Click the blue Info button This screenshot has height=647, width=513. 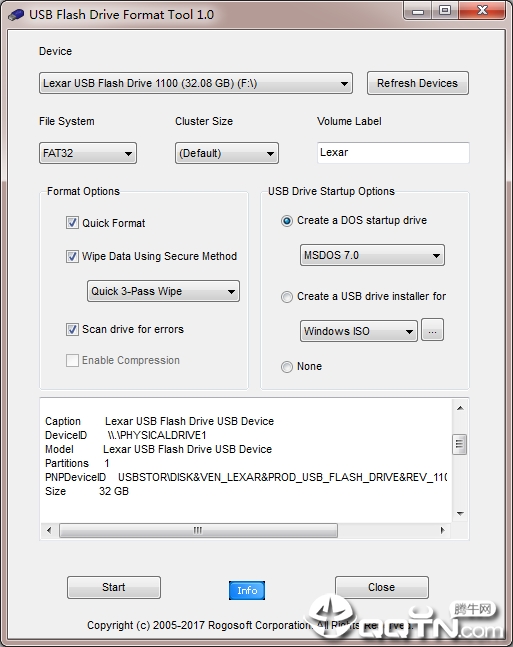coord(247,590)
